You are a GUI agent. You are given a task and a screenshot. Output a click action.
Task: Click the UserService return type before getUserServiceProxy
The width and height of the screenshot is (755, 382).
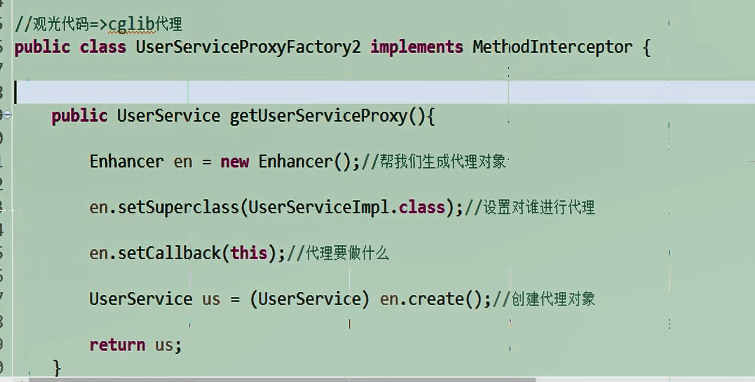[x=169, y=116]
